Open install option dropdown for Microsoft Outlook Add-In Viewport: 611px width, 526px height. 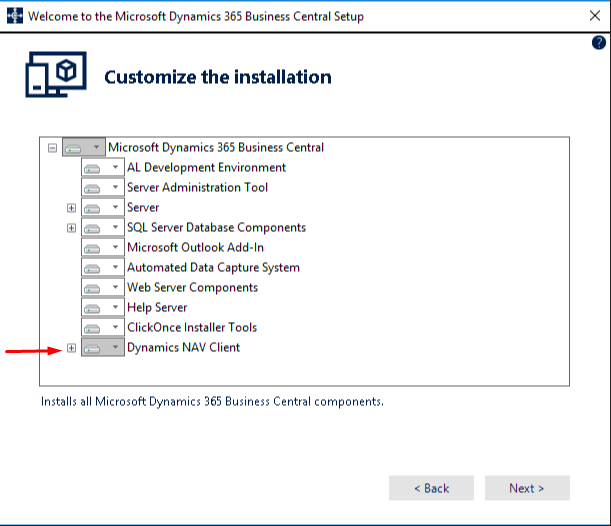tap(103, 247)
